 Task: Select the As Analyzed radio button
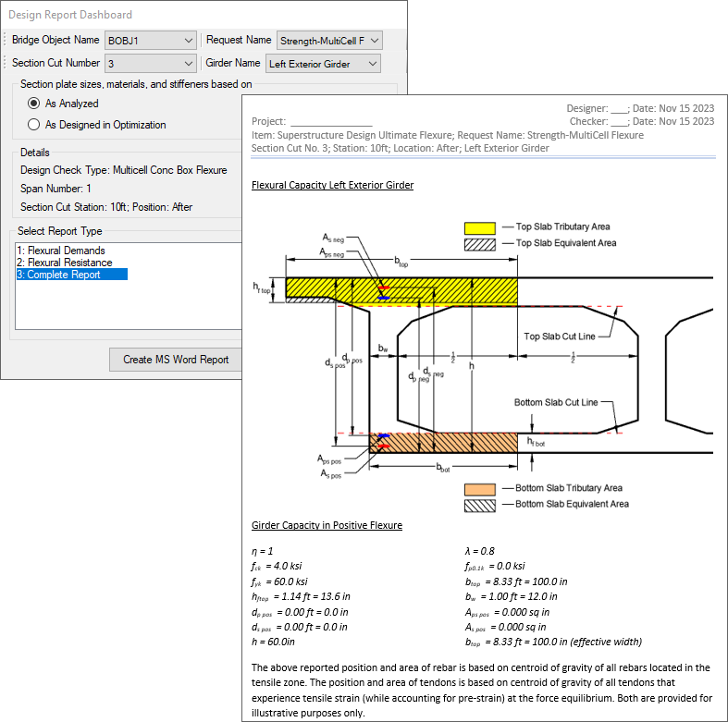34,104
